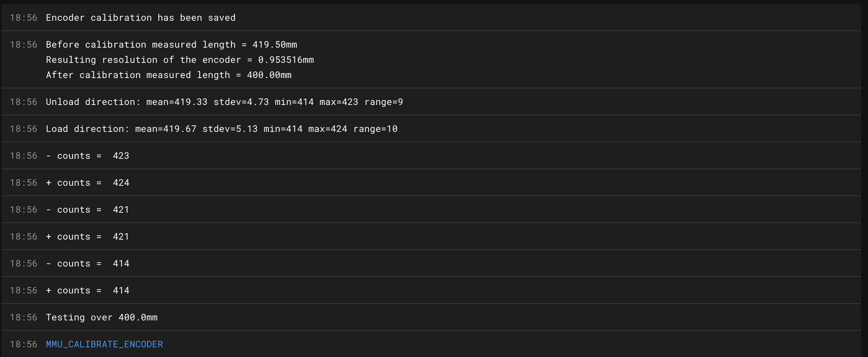Click the '- counts = 423' entry

click(x=87, y=156)
